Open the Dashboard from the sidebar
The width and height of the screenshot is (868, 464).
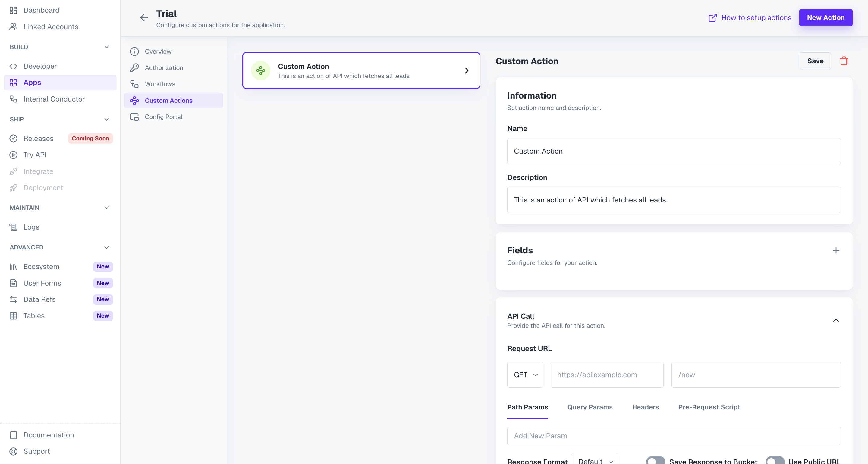41,10
